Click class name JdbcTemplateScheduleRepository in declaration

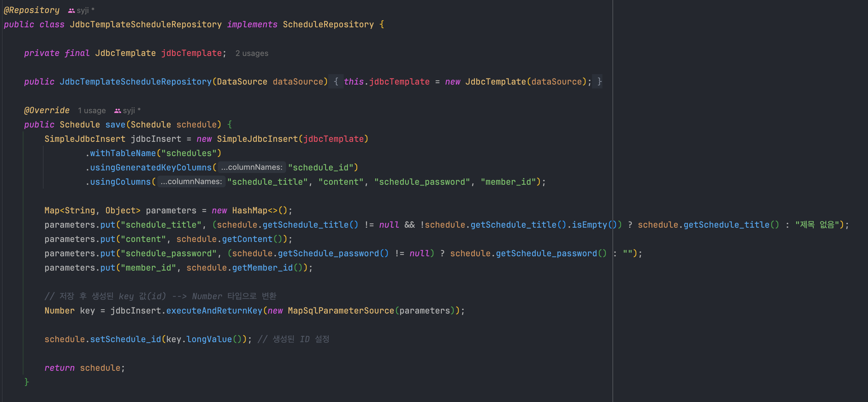146,25
